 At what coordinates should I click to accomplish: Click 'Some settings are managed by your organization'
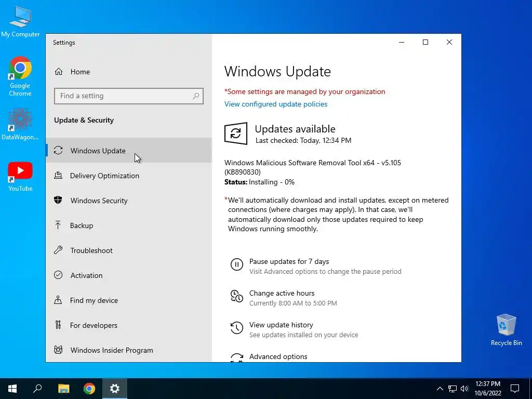coord(304,91)
